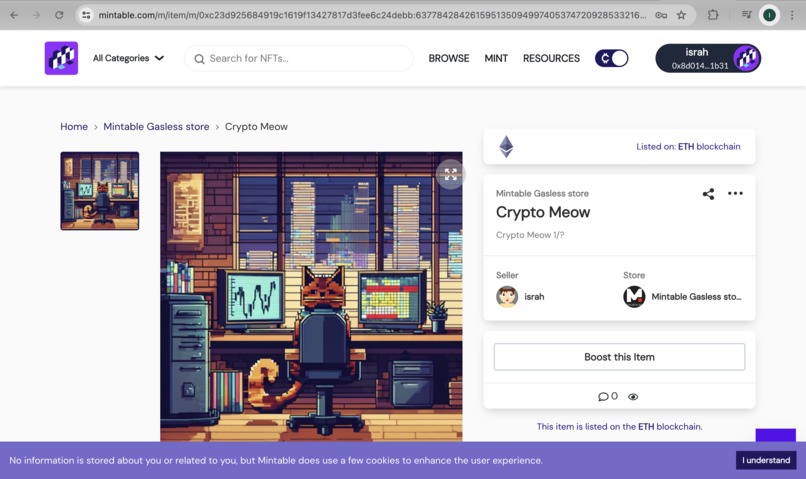Screen dimensions: 806x479
Task: Open Mintable Gasless sto... store name
Action: pyautogui.click(x=696, y=297)
